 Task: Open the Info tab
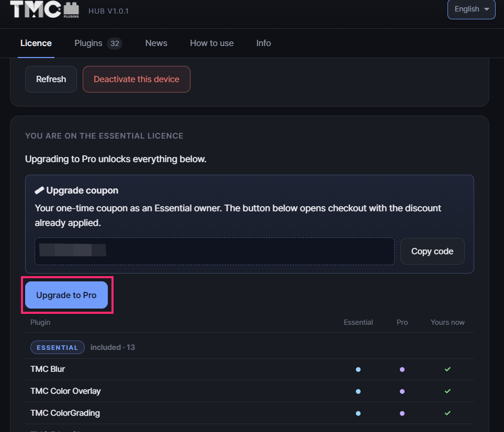(x=264, y=43)
